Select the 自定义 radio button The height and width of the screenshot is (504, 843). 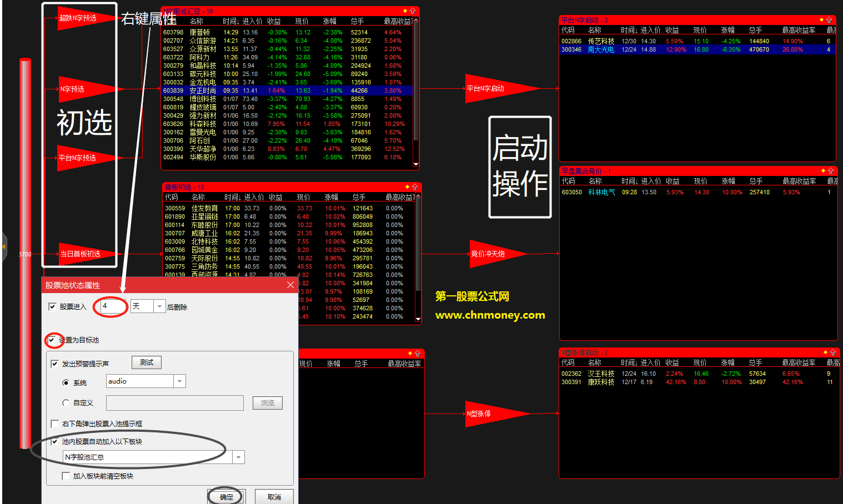66,403
